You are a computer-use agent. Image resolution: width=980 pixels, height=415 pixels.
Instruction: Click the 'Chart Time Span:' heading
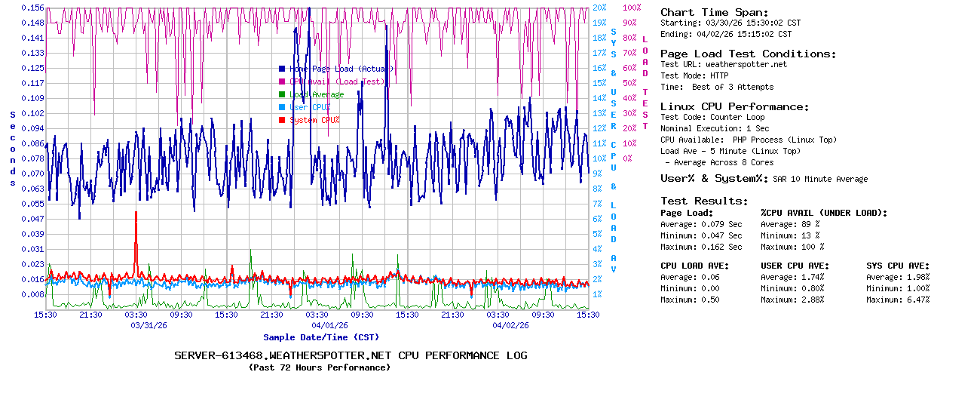coord(714,12)
